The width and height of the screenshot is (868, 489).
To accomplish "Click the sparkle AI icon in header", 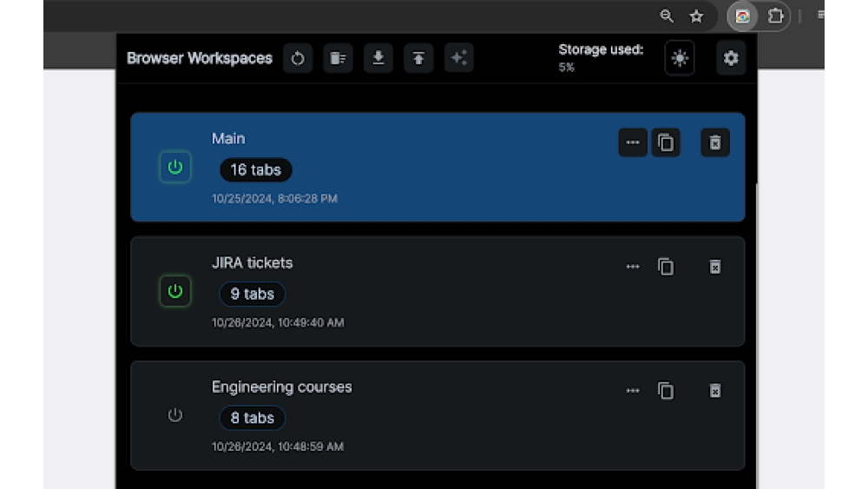I will click(x=459, y=58).
